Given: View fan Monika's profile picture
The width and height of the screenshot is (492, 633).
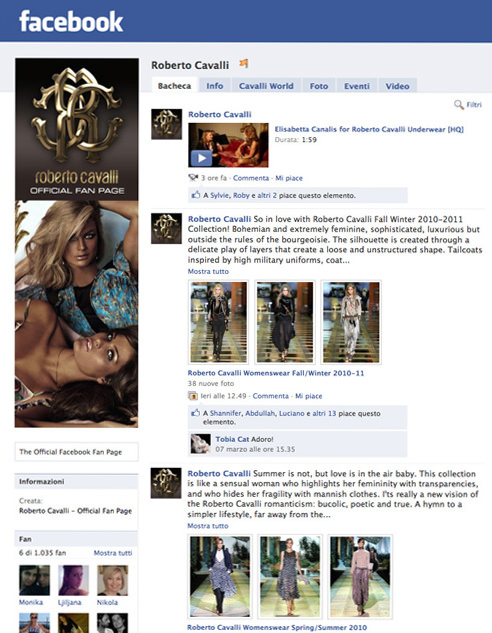Looking at the screenshot, I should pyautogui.click(x=35, y=580).
